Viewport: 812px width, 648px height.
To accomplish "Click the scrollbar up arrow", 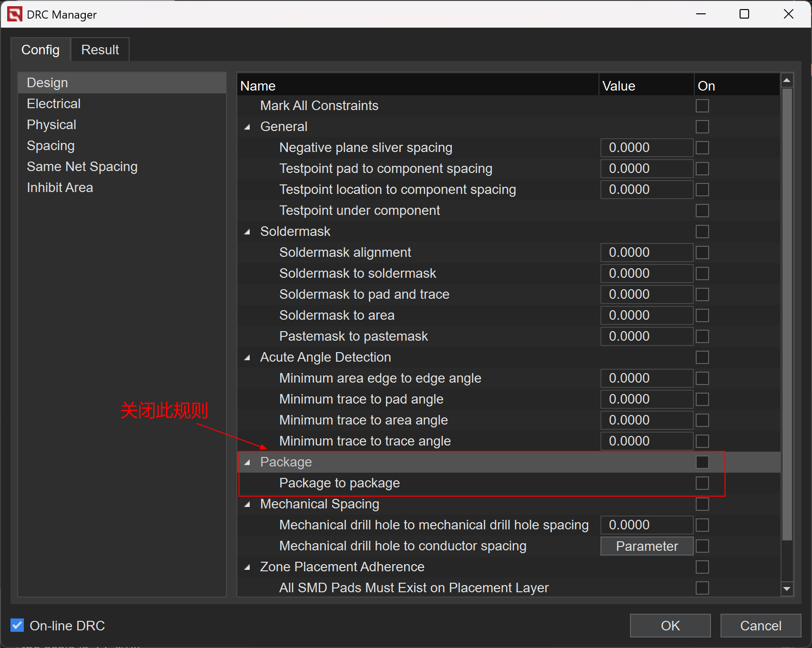I will coord(787,81).
